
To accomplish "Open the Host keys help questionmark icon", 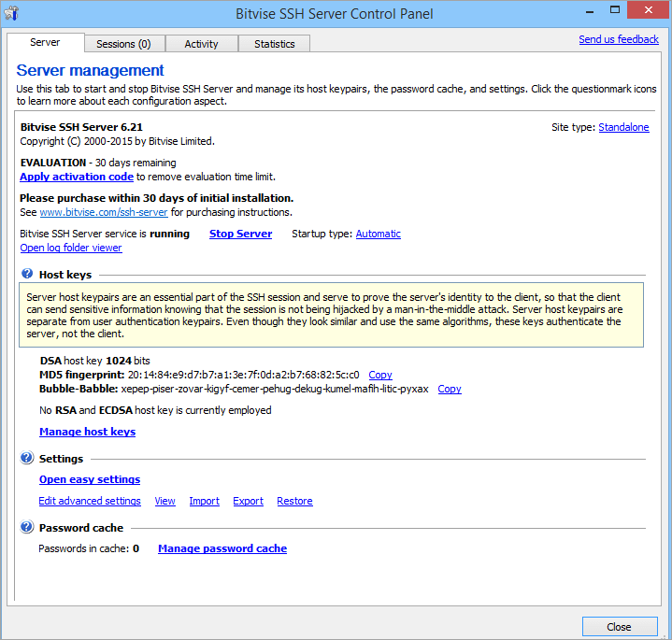I will coord(26,274).
